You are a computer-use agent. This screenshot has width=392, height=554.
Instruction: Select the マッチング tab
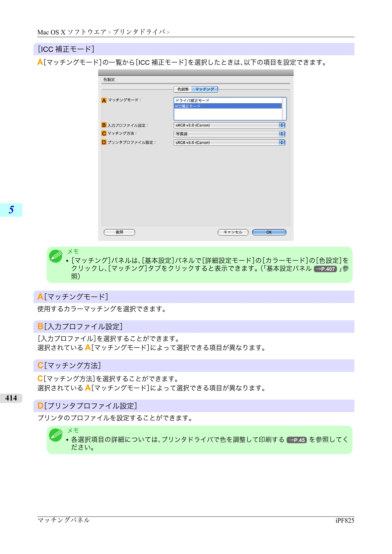click(x=205, y=89)
